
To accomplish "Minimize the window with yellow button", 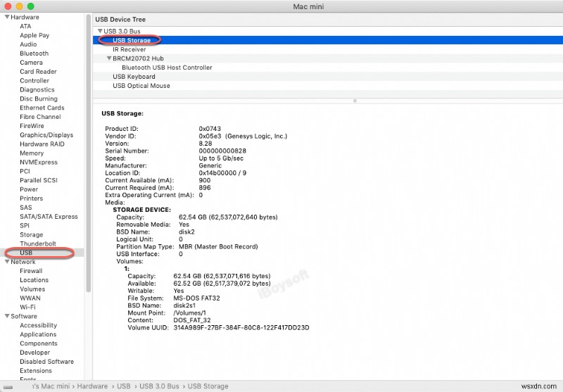I will [x=20, y=6].
